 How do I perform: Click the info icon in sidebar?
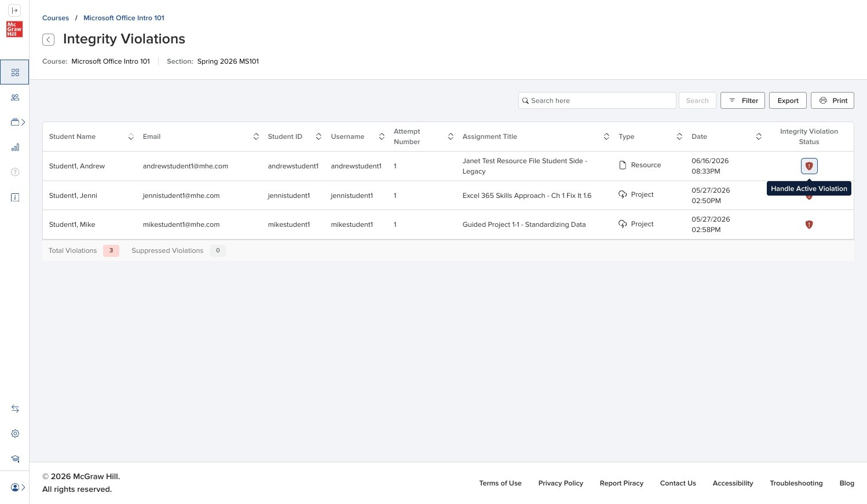pos(15,197)
